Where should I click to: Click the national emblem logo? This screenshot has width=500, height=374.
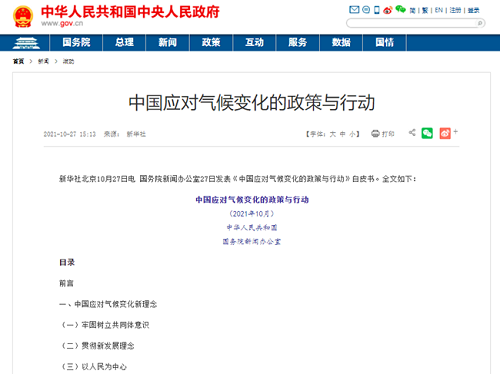(x=23, y=17)
